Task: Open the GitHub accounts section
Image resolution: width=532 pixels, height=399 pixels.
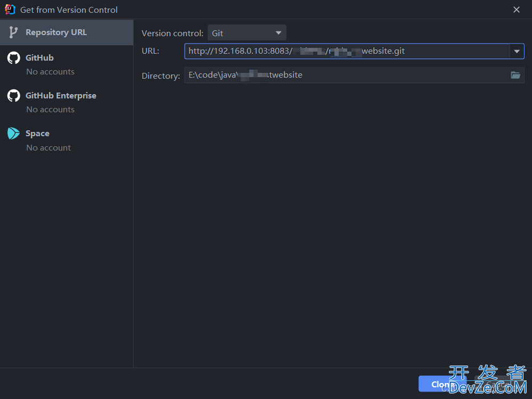Action: (39, 57)
